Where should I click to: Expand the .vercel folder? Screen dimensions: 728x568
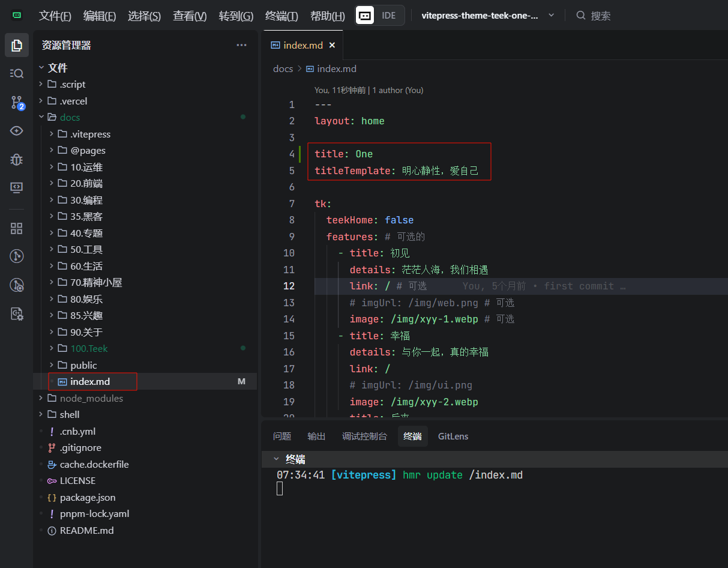pos(145,101)
